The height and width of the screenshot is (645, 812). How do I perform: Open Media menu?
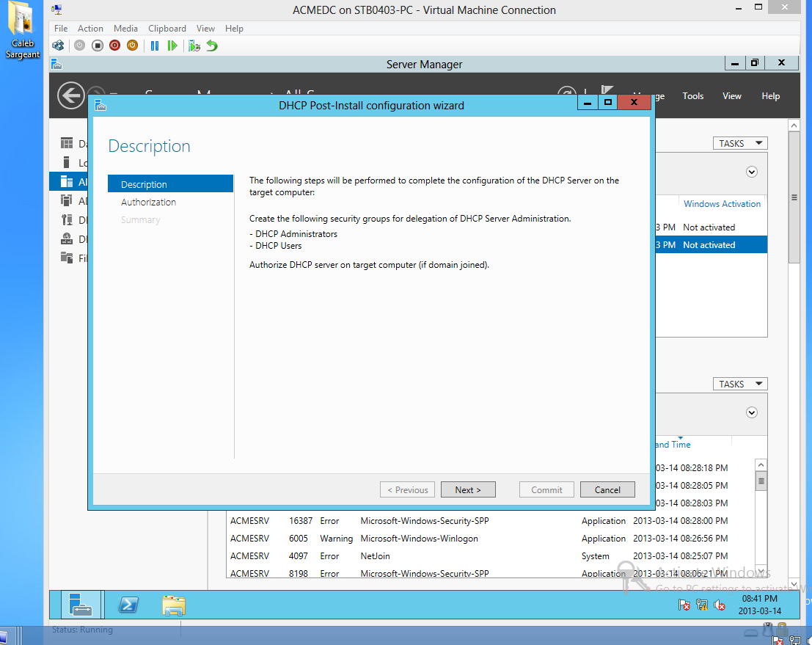[126, 29]
